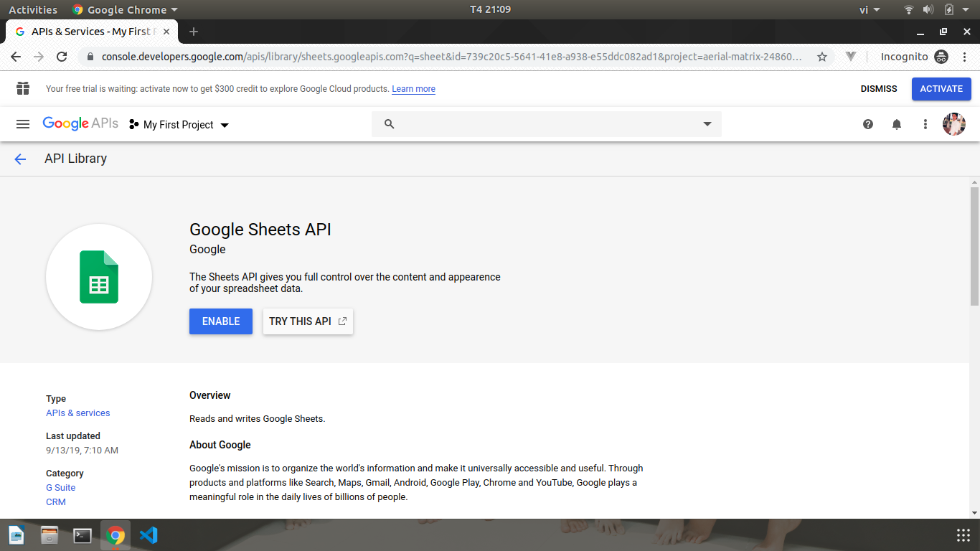
Task: Enable the Google Sheets API
Action: click(221, 321)
